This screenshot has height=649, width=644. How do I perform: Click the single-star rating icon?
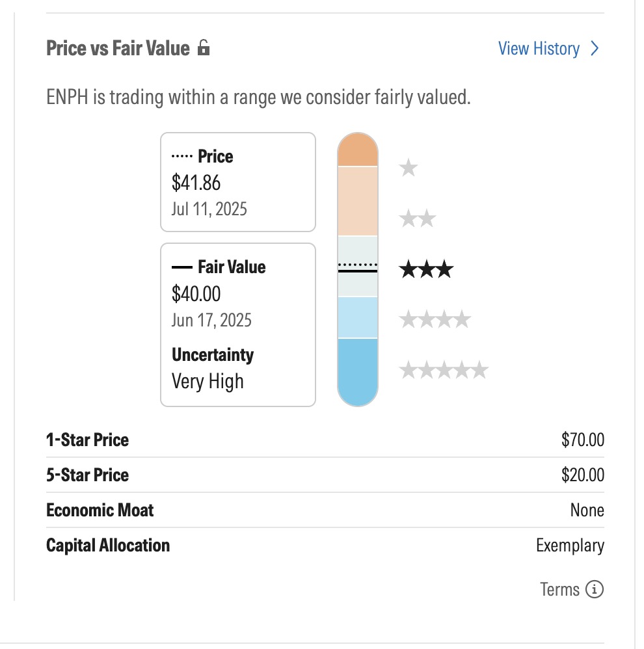[409, 167]
